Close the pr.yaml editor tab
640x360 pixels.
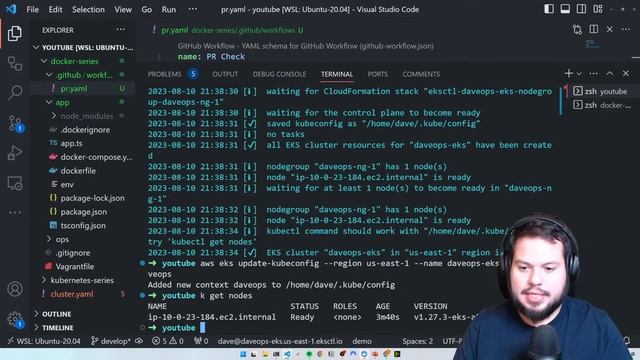click(609, 29)
